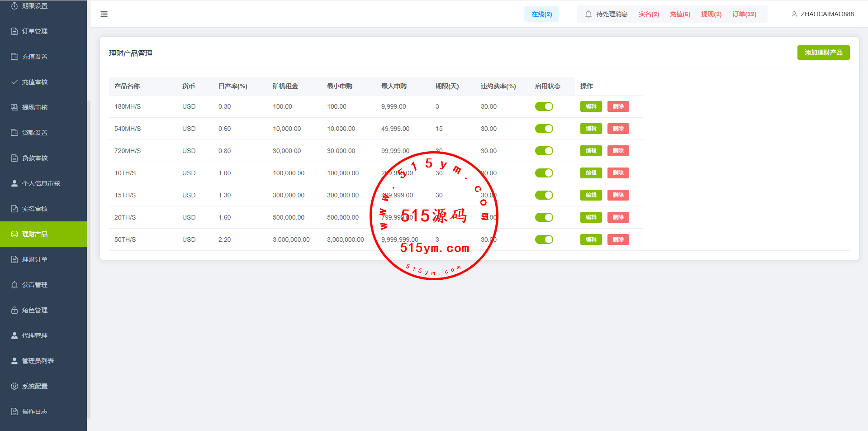The width and height of the screenshot is (868, 431).
Task: Open 理财订单 in the sidebar
Action: (x=35, y=259)
